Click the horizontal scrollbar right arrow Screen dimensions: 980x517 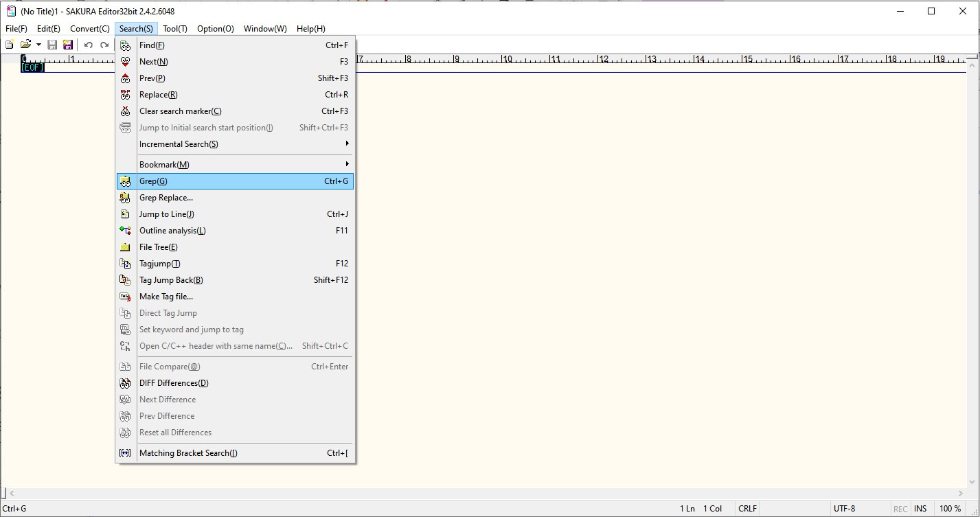click(961, 493)
